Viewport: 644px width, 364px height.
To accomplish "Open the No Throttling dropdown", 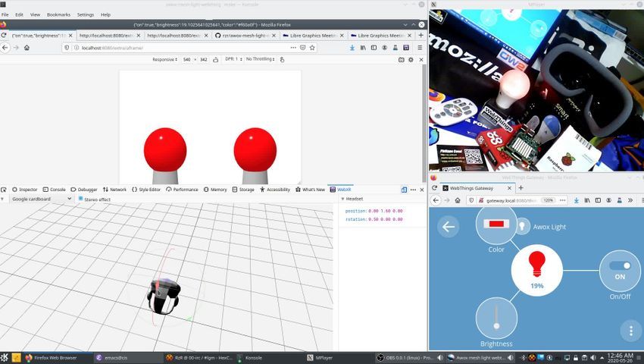I will tap(261, 59).
